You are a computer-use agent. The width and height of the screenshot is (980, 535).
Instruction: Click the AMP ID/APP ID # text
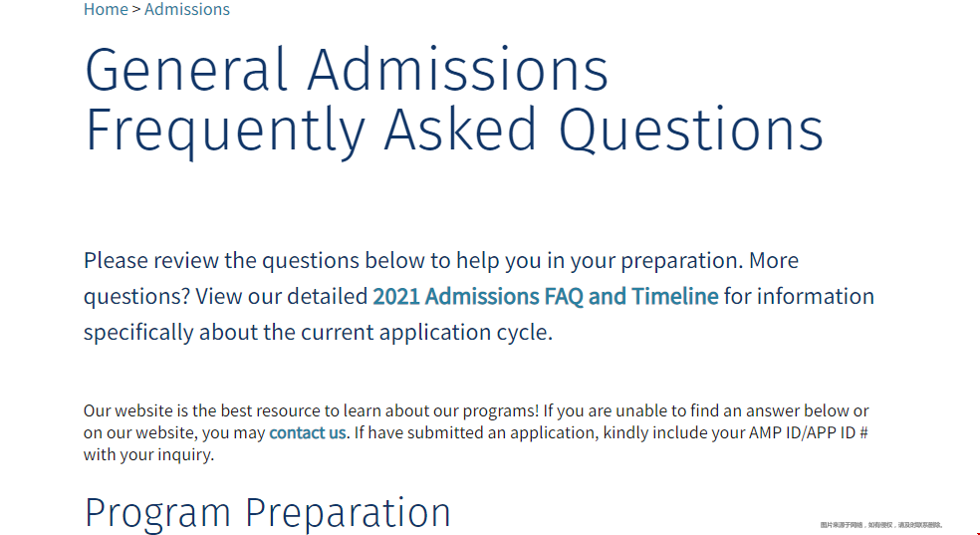[x=808, y=432]
